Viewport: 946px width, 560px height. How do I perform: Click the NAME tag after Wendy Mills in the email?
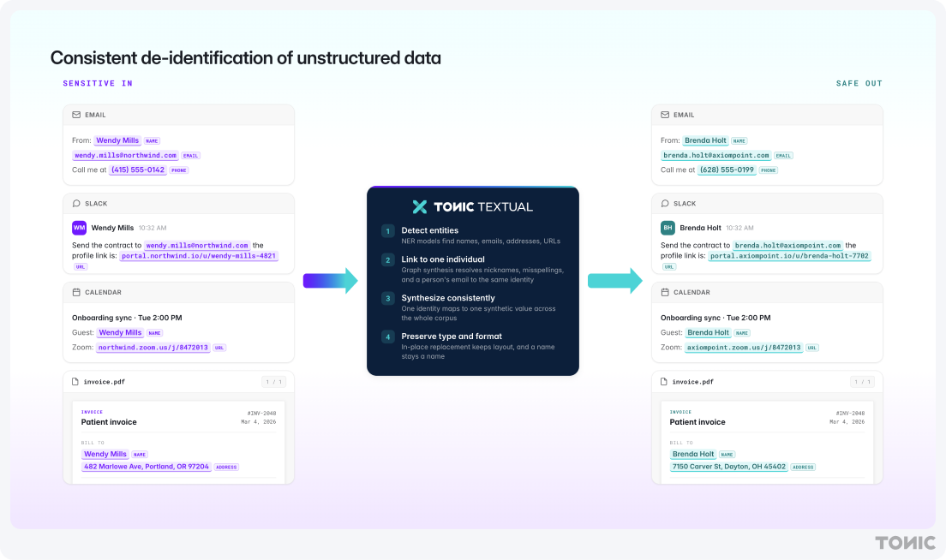(152, 141)
